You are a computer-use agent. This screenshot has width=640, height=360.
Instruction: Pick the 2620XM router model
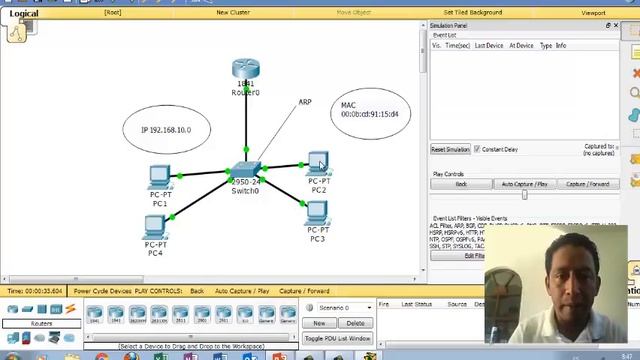tap(137, 315)
